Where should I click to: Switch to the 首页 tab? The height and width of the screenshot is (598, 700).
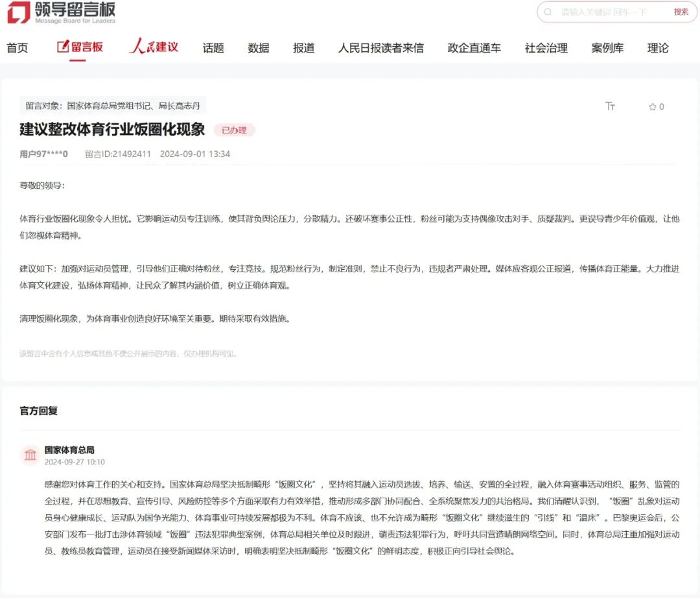click(x=17, y=47)
